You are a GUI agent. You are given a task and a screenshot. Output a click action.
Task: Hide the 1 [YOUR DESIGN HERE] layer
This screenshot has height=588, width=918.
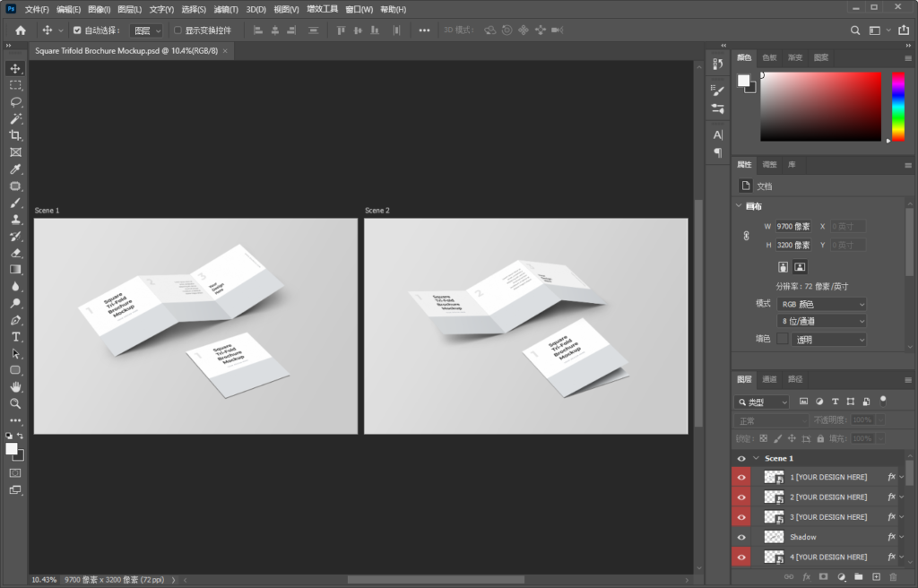[x=741, y=478]
